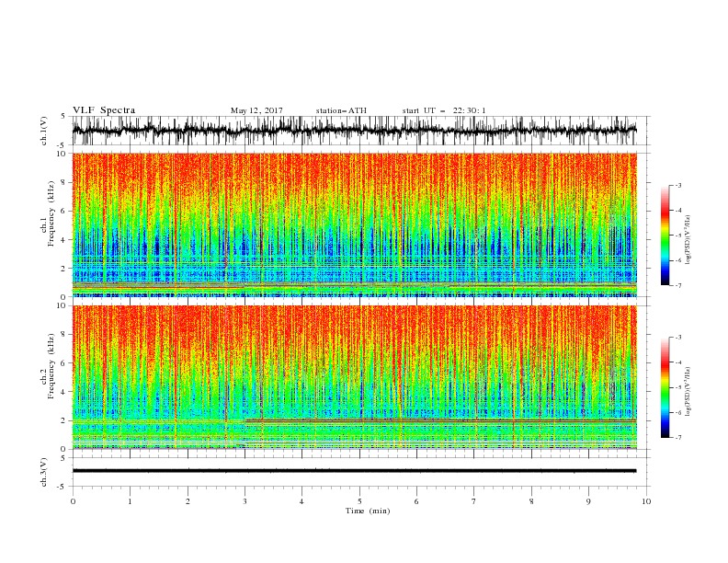Click the "-3" tick on ch.1 colorbar
Screen dimensions: 728x563
point(677,185)
